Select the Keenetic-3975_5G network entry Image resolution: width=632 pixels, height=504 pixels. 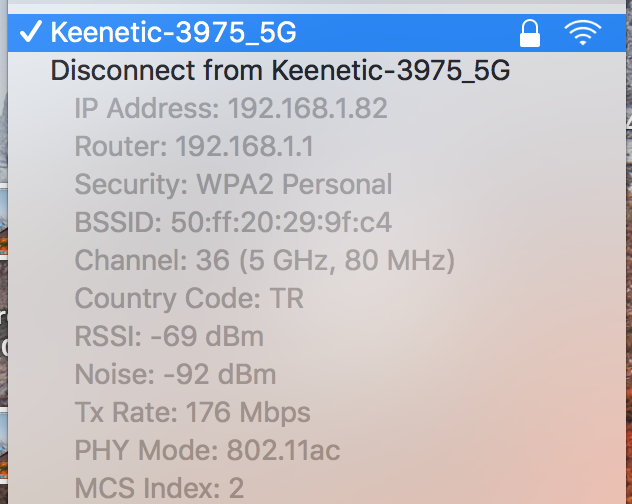[x=317, y=33]
